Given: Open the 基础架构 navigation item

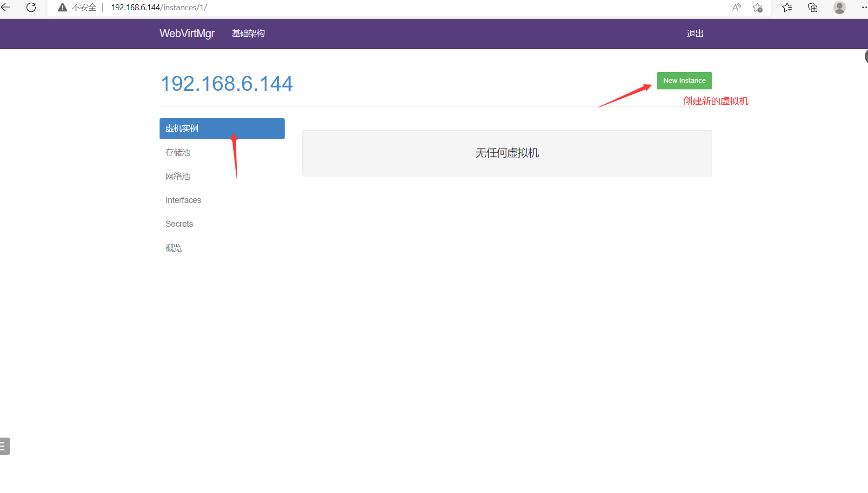Looking at the screenshot, I should [x=248, y=34].
